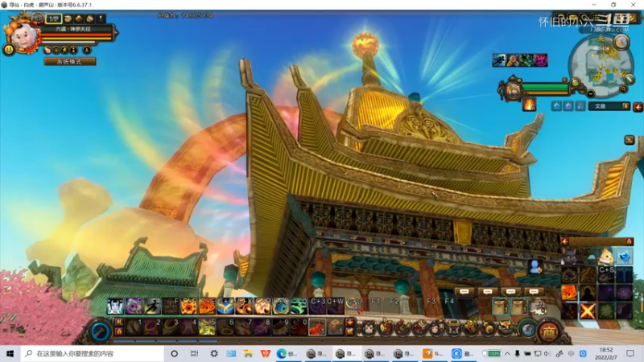Toggle the action bar lock icon

[x=118, y=331]
